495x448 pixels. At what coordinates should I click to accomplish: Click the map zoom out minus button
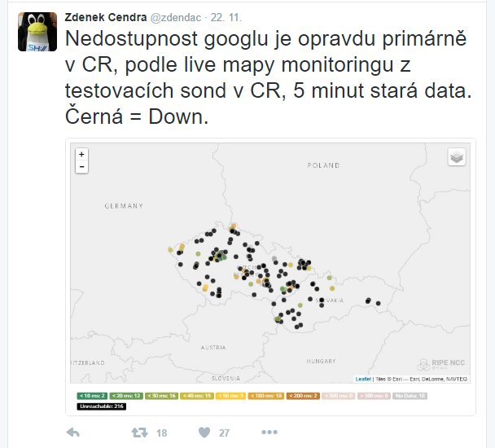[81, 166]
